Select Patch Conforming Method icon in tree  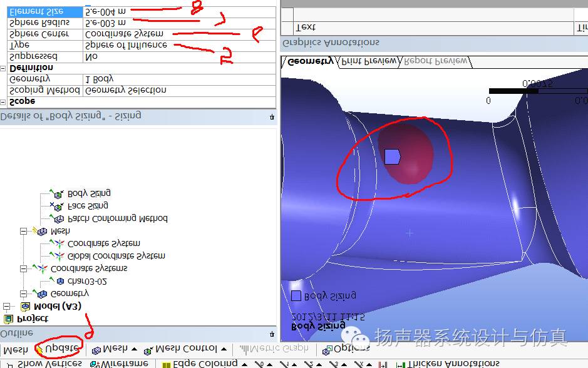pos(58,219)
